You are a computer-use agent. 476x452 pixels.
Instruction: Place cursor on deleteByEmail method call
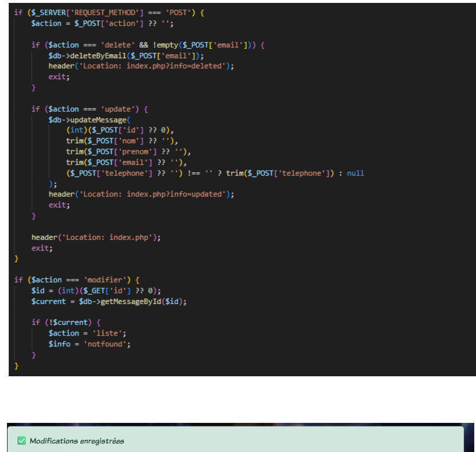coord(98,56)
